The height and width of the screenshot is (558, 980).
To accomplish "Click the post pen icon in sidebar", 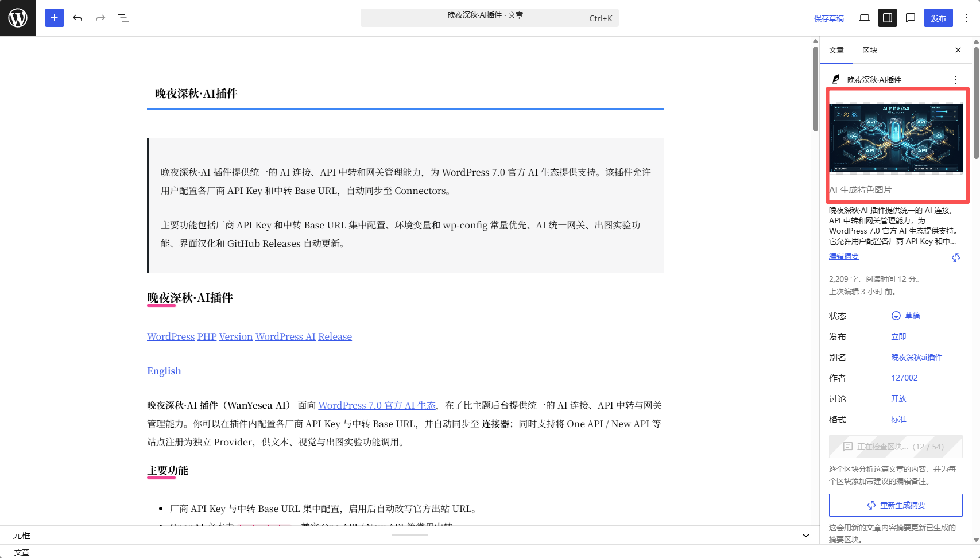I will pyautogui.click(x=836, y=79).
